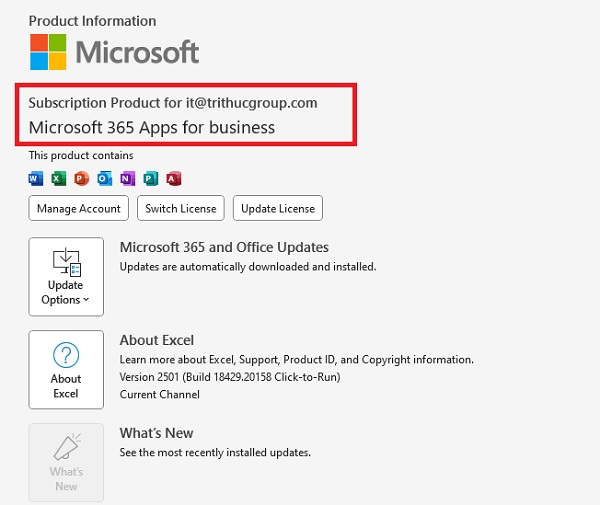Expand the Update Options dropdown
The width and height of the screenshot is (600, 505).
coord(66,277)
